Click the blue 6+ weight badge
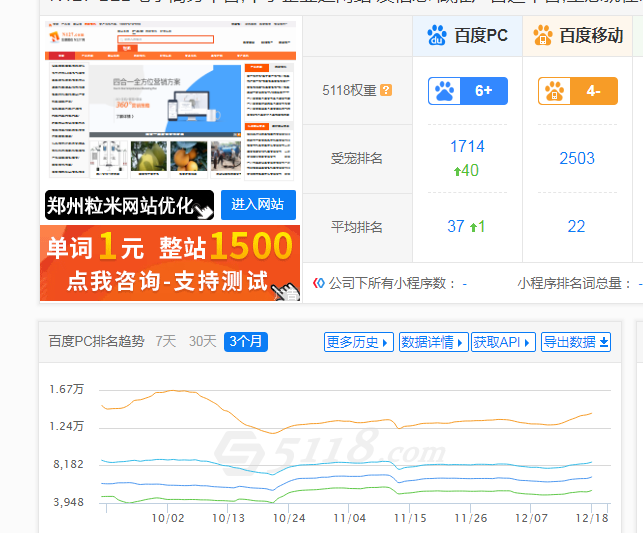This screenshot has height=533, width=643. pos(468,91)
